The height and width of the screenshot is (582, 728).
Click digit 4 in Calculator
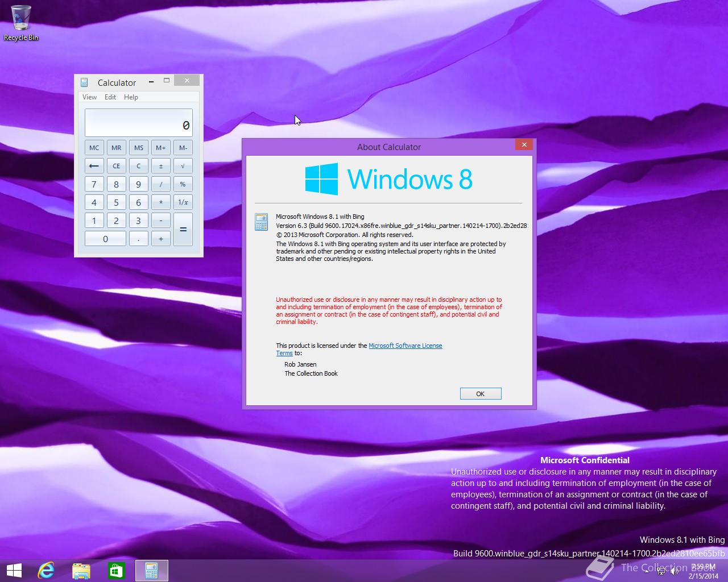[94, 202]
